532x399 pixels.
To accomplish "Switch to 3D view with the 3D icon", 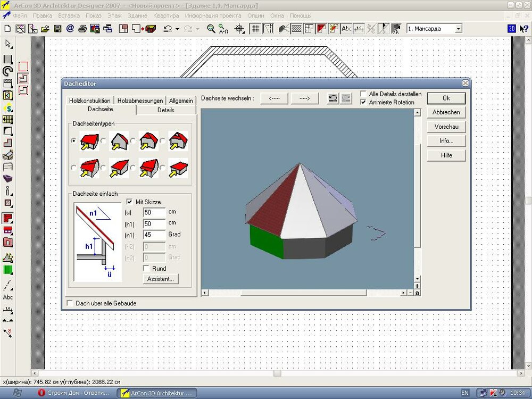I will [512, 29].
